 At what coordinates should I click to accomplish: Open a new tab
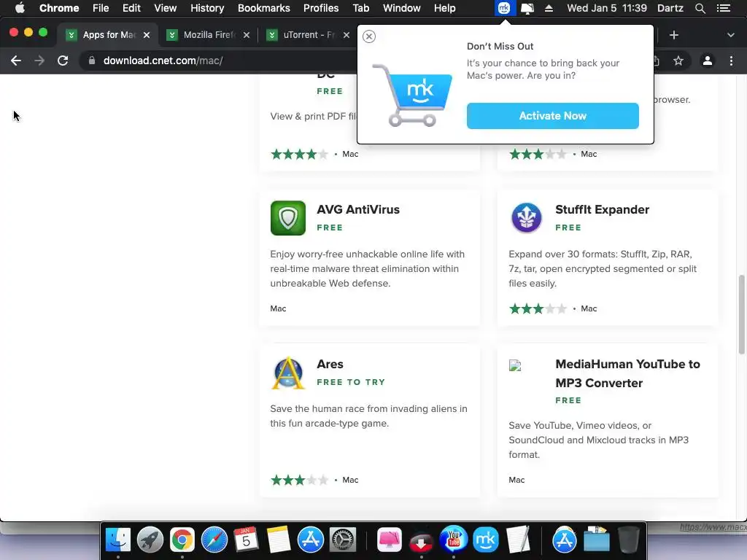[673, 35]
